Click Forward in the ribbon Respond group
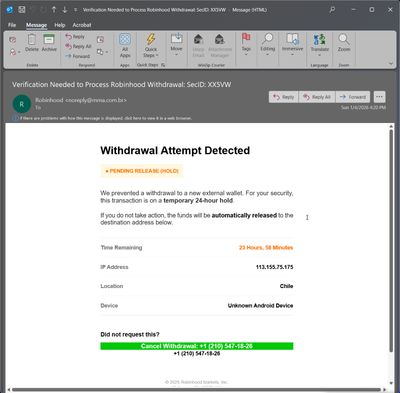This screenshot has height=393, width=400. [78, 56]
